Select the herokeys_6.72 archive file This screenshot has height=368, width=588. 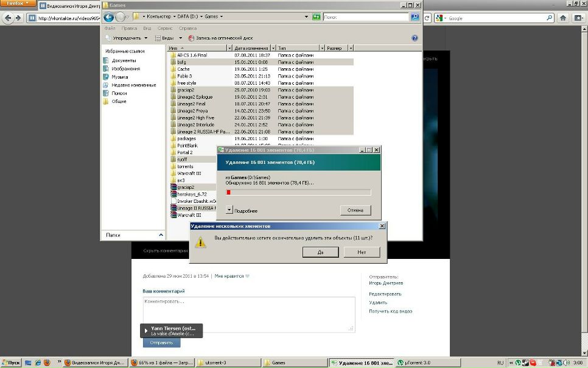coord(192,194)
